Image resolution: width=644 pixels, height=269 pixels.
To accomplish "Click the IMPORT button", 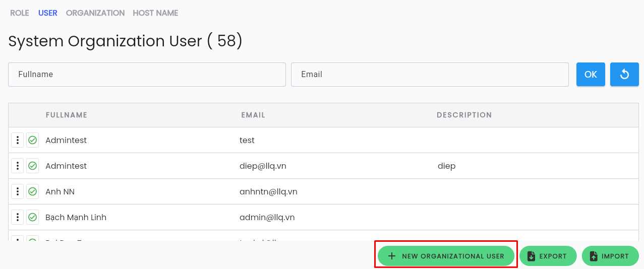I will point(610,256).
